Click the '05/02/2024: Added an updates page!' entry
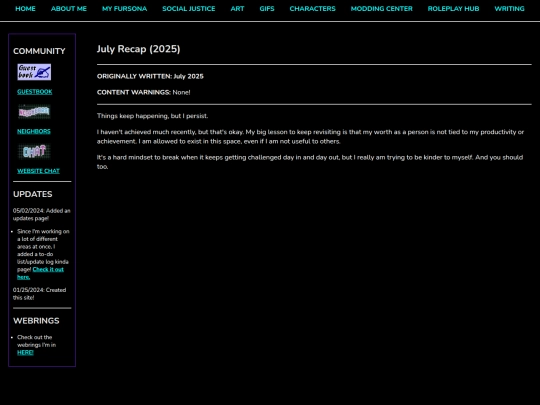The height and width of the screenshot is (405, 540). (42, 215)
